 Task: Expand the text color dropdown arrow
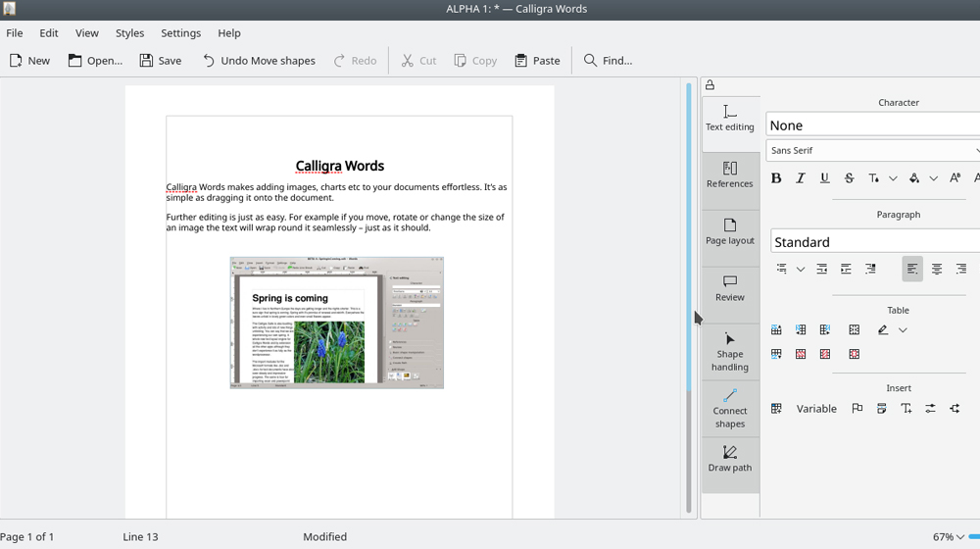893,178
